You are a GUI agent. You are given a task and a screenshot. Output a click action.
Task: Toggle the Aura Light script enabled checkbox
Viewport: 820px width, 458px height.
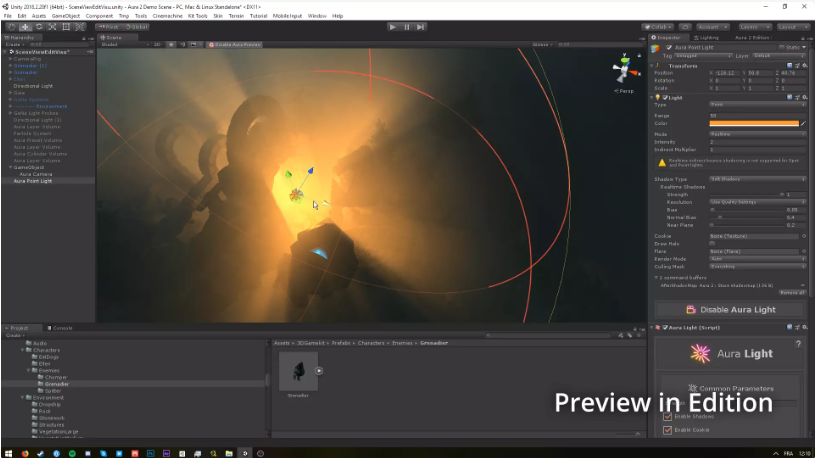665,328
